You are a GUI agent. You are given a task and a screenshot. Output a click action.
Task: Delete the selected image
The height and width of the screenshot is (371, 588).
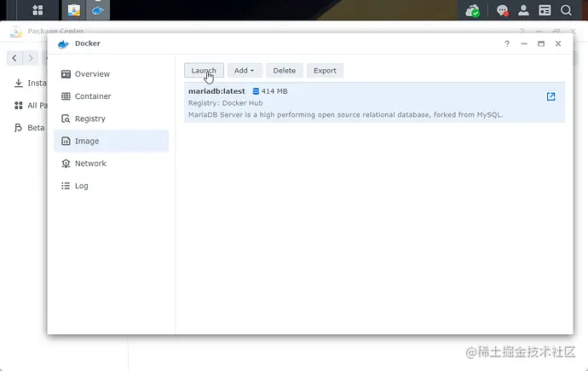(x=285, y=71)
